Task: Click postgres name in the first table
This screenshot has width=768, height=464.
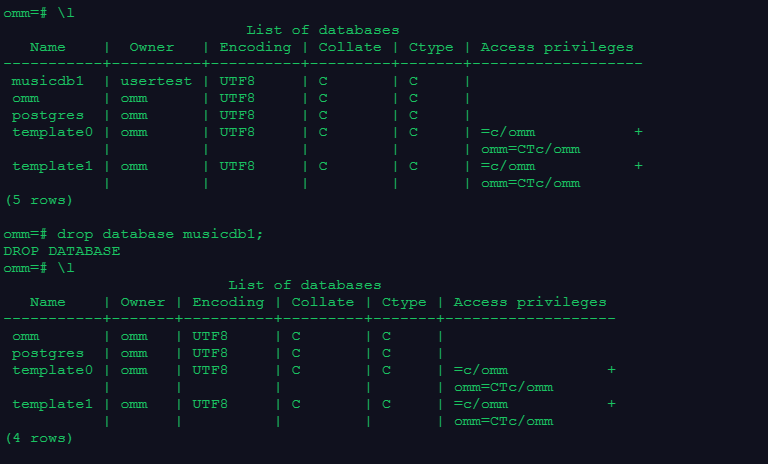Action: 48,116
